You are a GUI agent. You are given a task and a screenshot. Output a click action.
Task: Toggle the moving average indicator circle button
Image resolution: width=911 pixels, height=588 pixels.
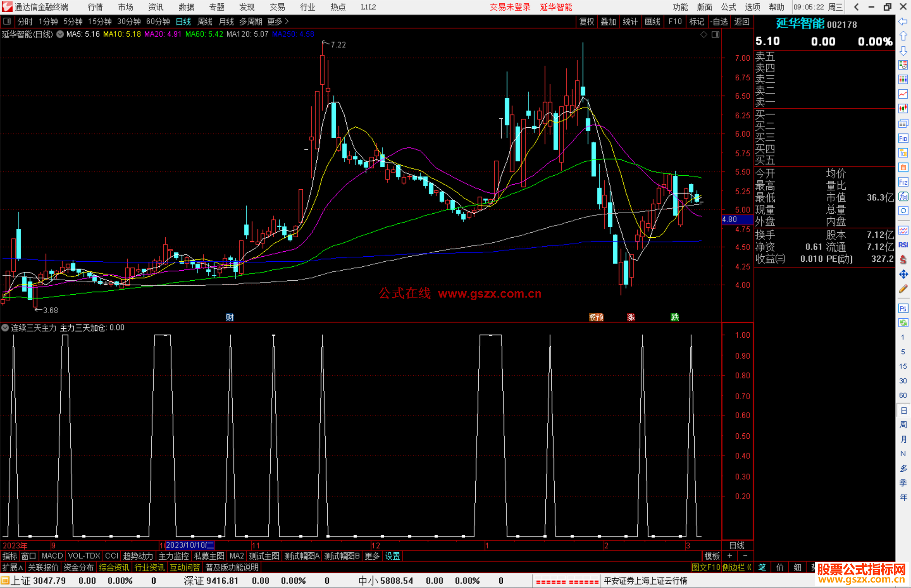click(x=60, y=34)
